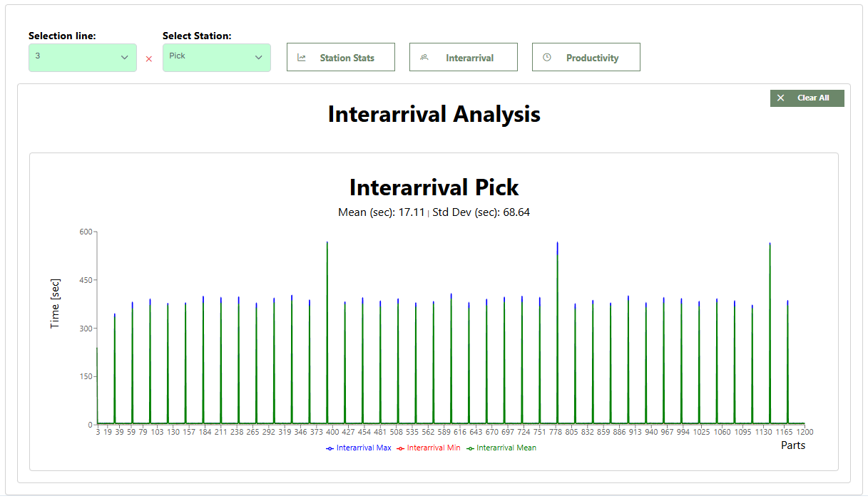868x501 pixels.
Task: Click the chart icon on Station Stats
Action: click(302, 58)
